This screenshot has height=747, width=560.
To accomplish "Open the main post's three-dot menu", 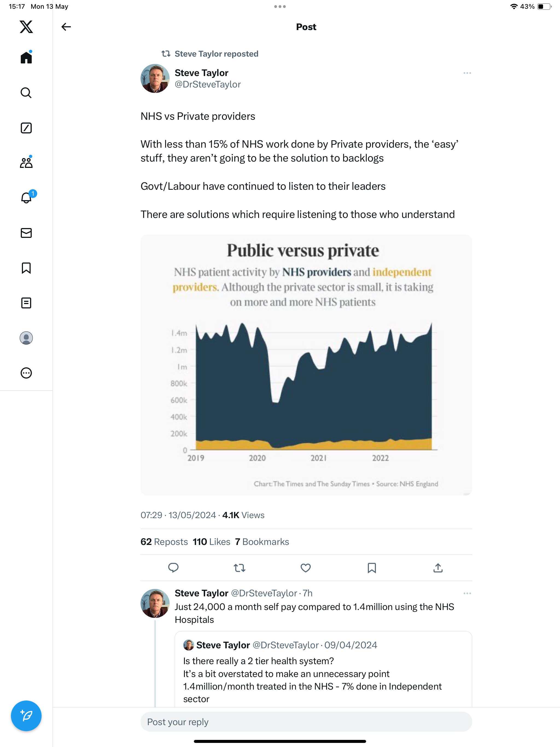I will tap(467, 73).
